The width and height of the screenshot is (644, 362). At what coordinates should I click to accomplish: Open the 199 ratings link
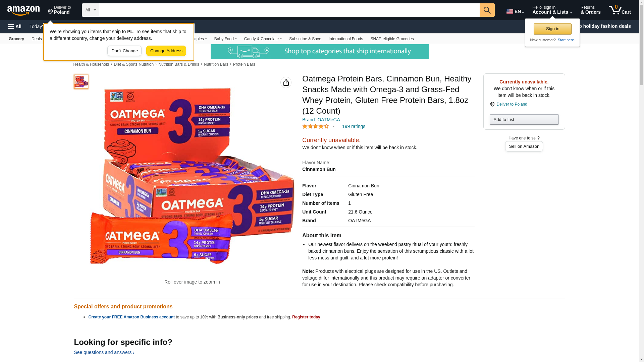[x=354, y=126]
